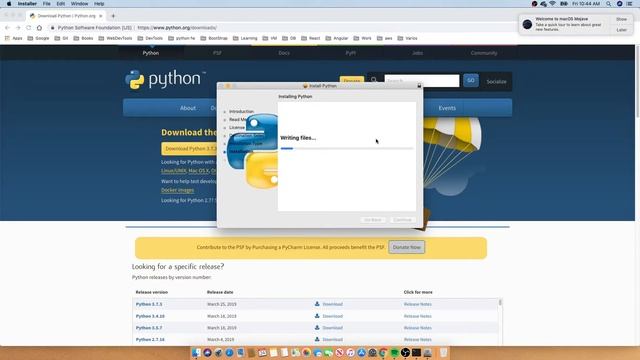This screenshot has width=640, height=360.
Task: Open iTunes music icon in dock
Action: [x=351, y=352]
